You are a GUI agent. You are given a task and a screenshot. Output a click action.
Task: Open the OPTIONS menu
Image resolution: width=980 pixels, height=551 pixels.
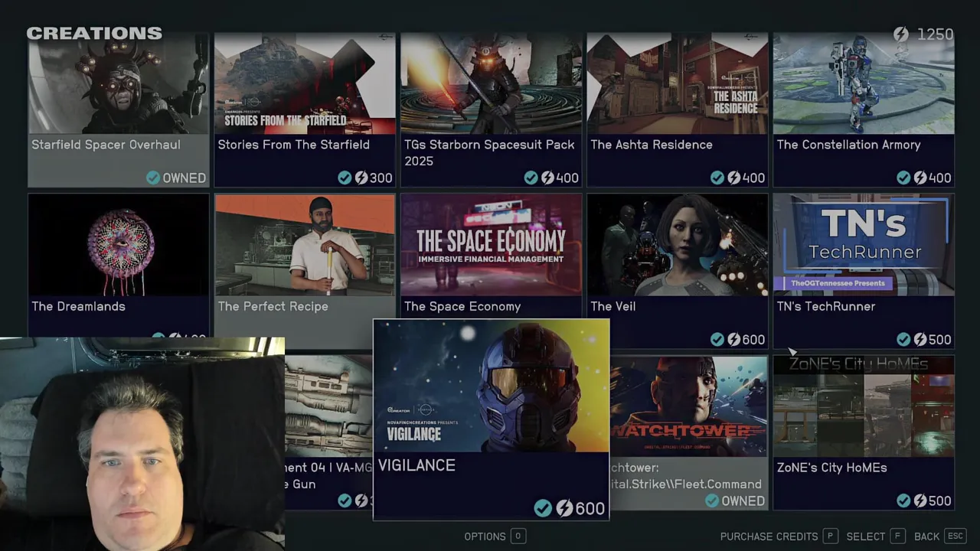click(x=485, y=536)
